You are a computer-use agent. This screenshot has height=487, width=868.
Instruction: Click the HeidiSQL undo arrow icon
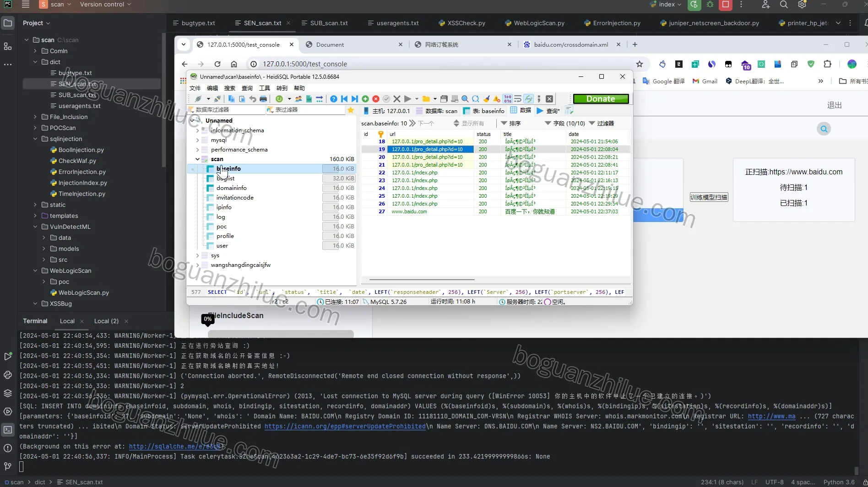pos(252,99)
